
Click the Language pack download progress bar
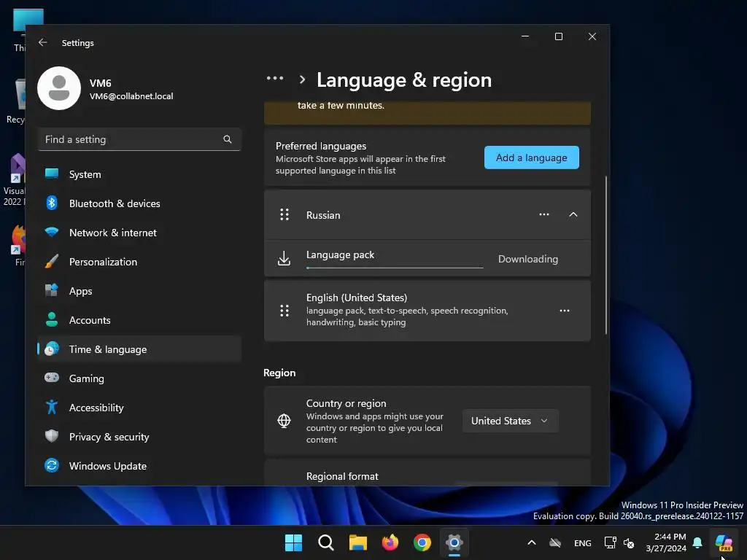coord(395,268)
